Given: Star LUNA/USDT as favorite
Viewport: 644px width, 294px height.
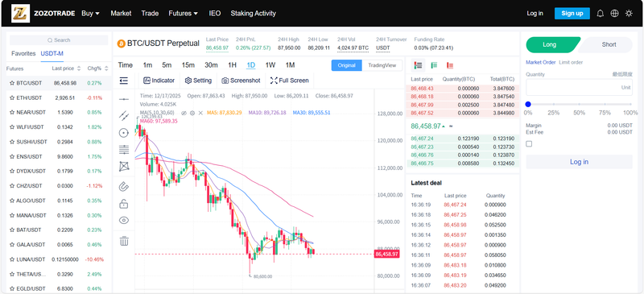Looking at the screenshot, I should 12,259.
